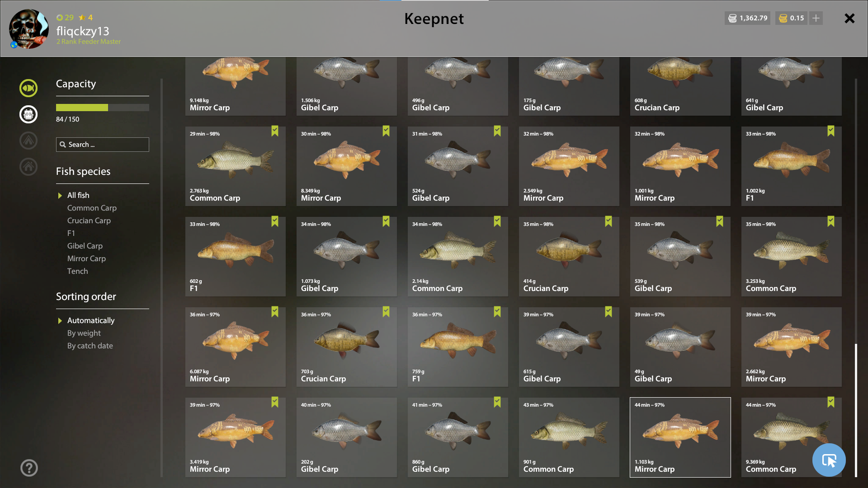Toggle bookmark on 8.349 kg Mirror Carp
This screenshot has width=868, height=488.
pos(386,131)
